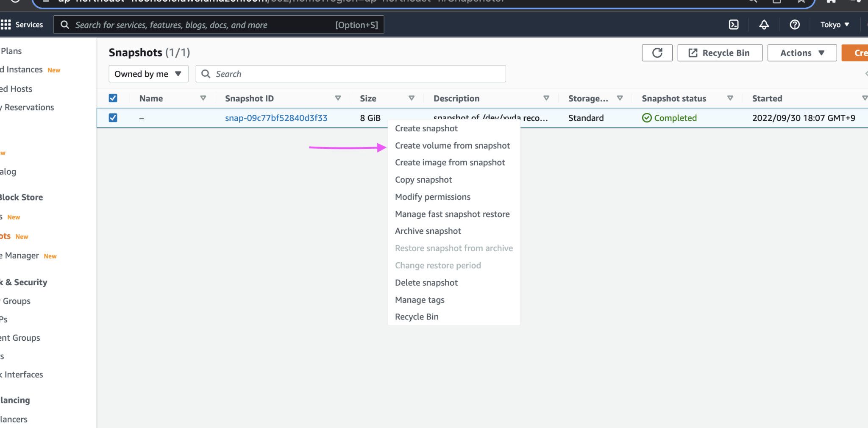Open the Owned by me filter dropdown

pyautogui.click(x=148, y=73)
